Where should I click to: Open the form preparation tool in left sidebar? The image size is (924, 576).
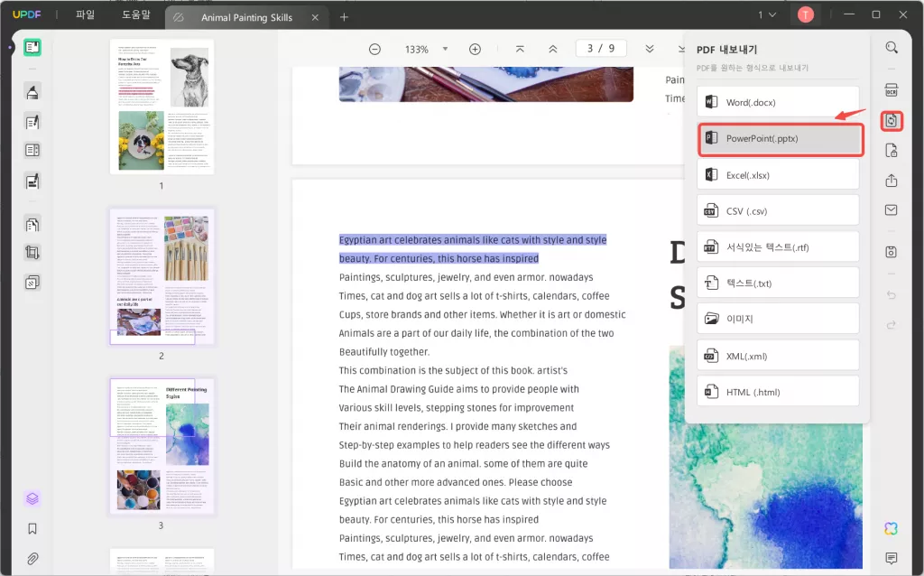[x=32, y=151]
